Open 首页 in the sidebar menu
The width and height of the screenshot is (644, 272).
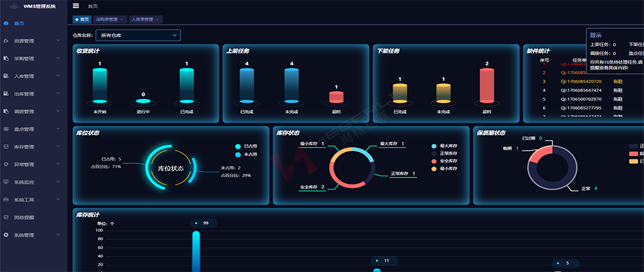tap(19, 23)
